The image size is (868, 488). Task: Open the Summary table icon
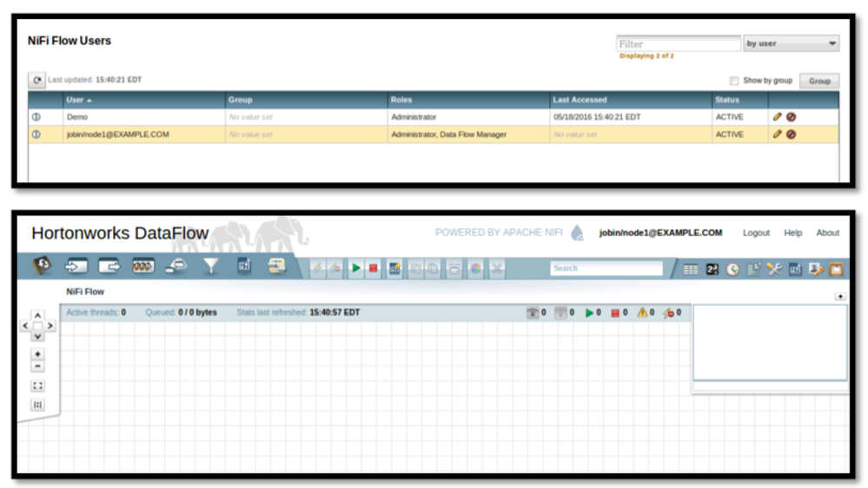click(x=691, y=269)
